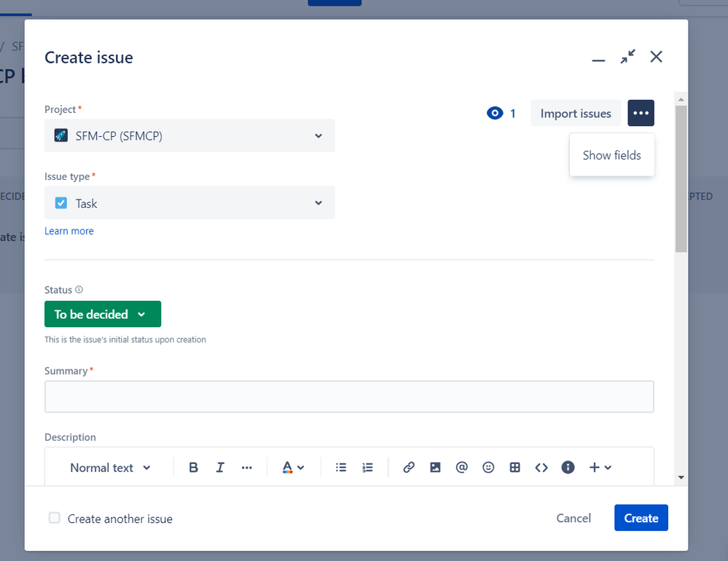Toggle bold formatting in Description toolbar
Image resolution: width=728 pixels, height=561 pixels.
pos(194,467)
